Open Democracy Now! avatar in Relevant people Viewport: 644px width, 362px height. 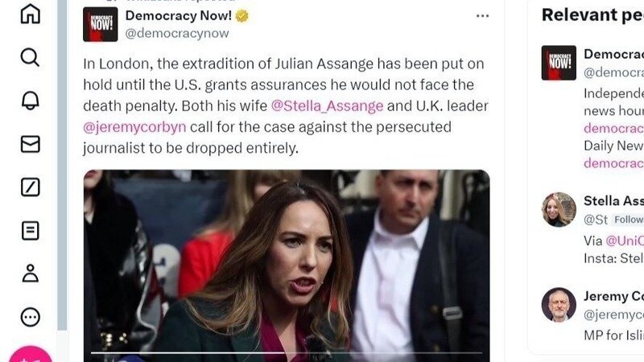tap(559, 63)
